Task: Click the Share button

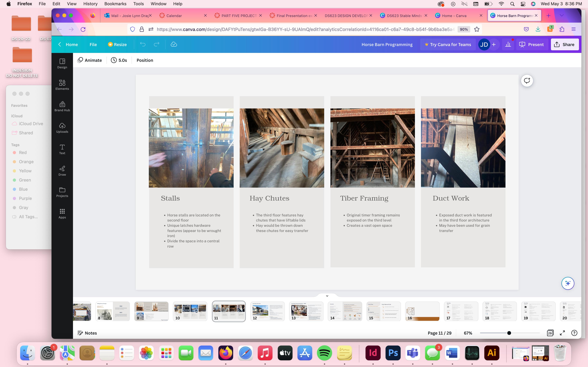Action: 564,44
